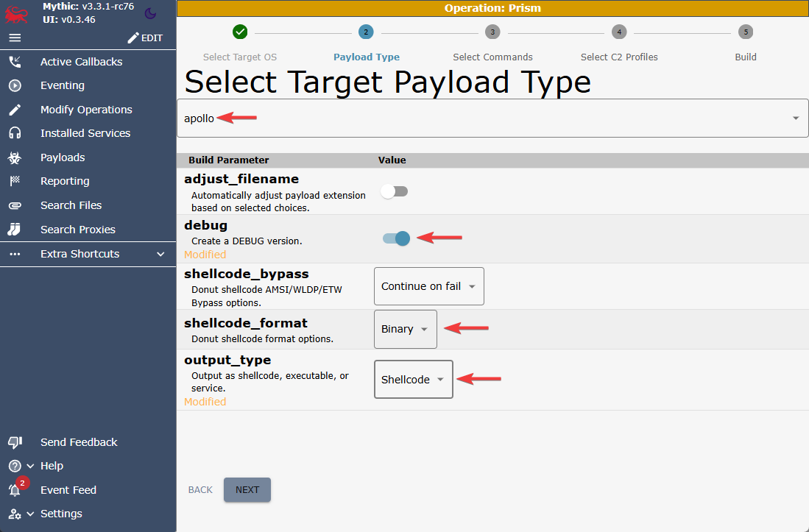Screen dimensions: 809x532
Task: Click the Settings user-gear icon
Action: [x=15, y=514]
